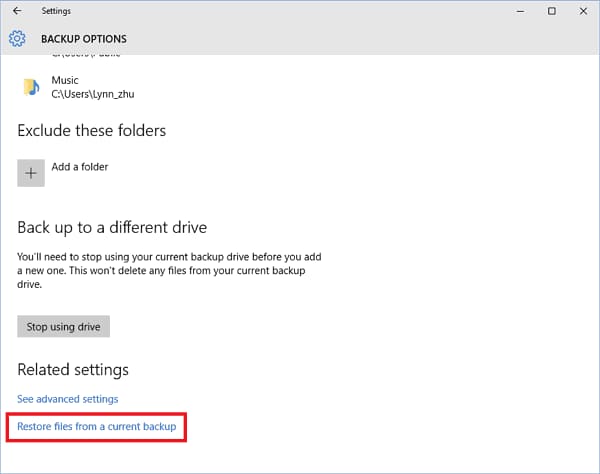Image resolution: width=600 pixels, height=474 pixels.
Task: Select the Music folder name
Action: pos(65,80)
